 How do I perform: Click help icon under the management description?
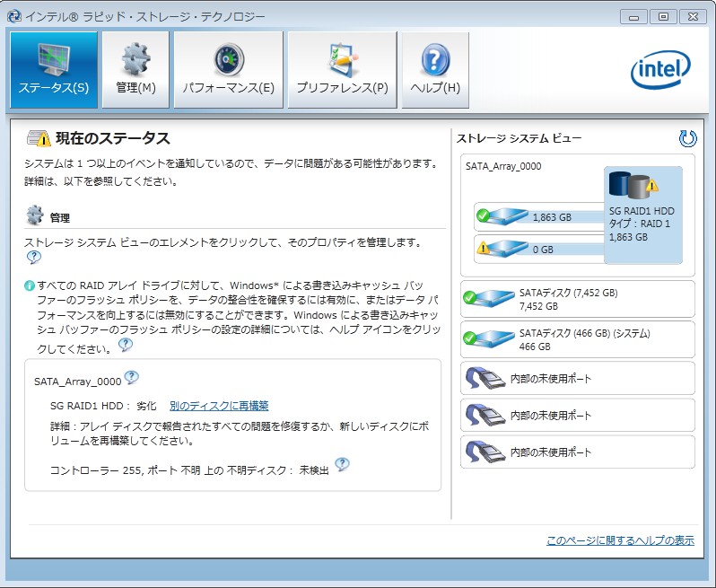34,258
